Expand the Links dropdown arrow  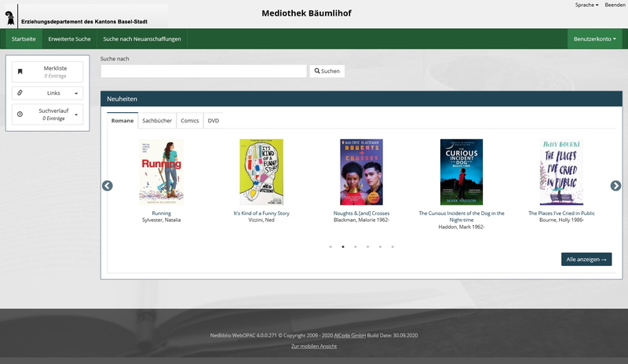click(x=76, y=93)
